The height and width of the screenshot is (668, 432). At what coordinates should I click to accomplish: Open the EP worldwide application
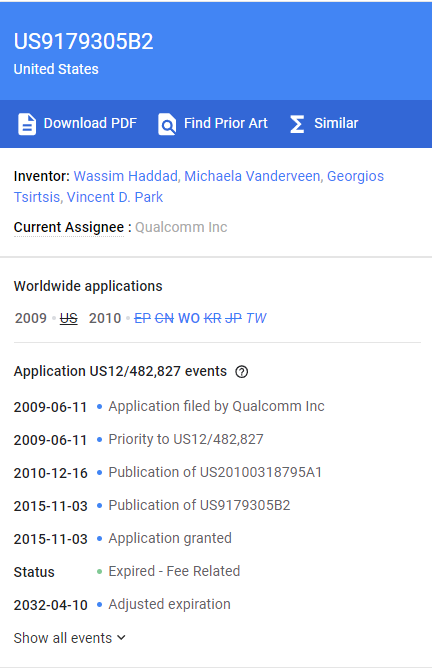[x=142, y=318]
